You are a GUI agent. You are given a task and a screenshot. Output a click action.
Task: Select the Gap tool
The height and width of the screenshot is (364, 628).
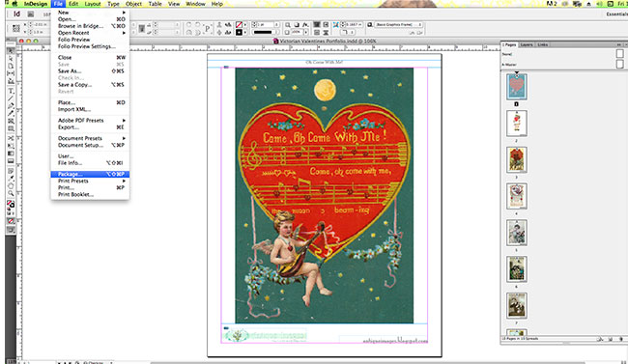[x=11, y=73]
